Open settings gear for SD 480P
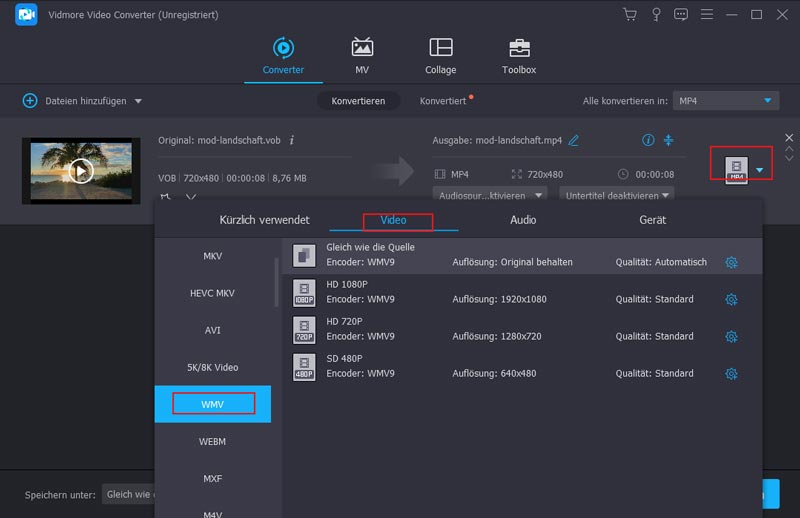The image size is (800, 518). point(731,373)
